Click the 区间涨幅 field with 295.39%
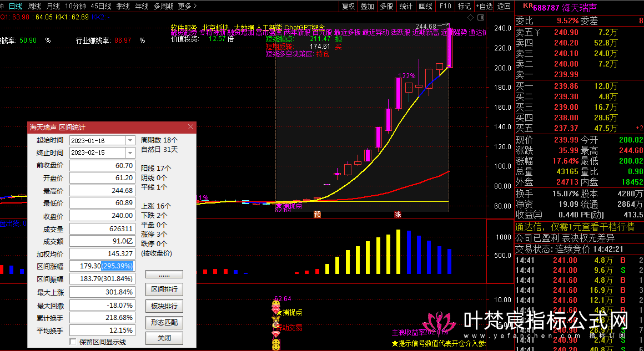 [102, 266]
